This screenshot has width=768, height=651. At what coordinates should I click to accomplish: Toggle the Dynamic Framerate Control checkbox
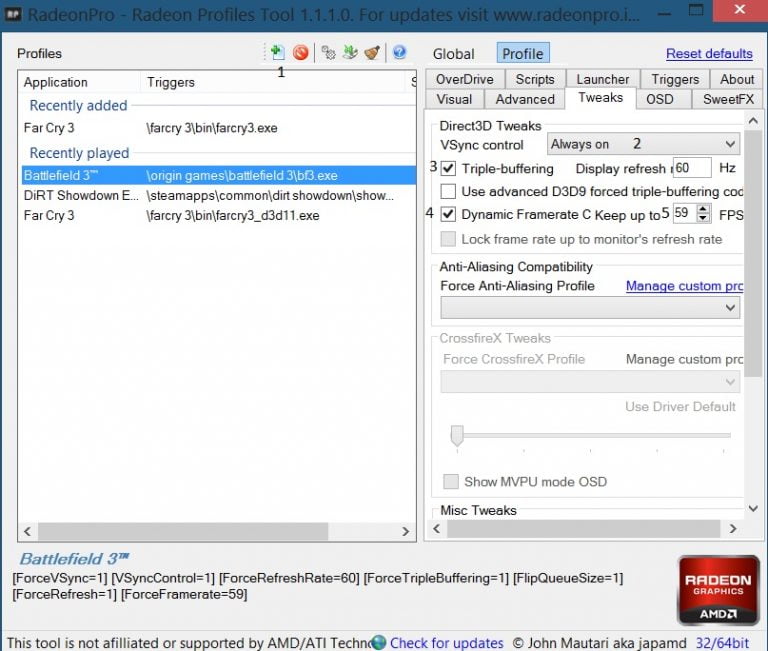pos(448,214)
